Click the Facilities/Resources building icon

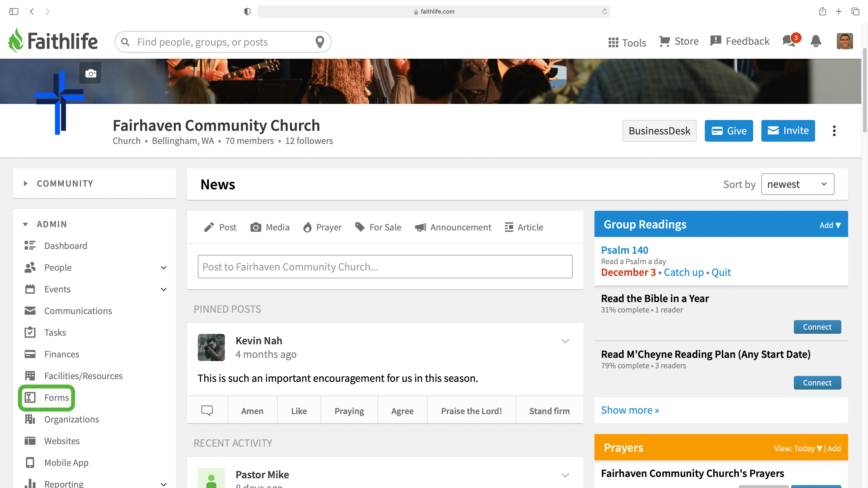click(x=30, y=375)
